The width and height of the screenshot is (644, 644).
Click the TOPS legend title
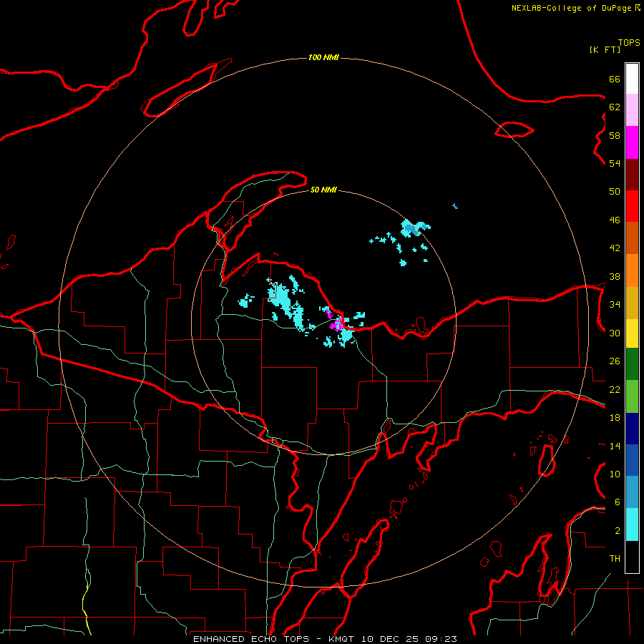pyautogui.click(x=629, y=42)
